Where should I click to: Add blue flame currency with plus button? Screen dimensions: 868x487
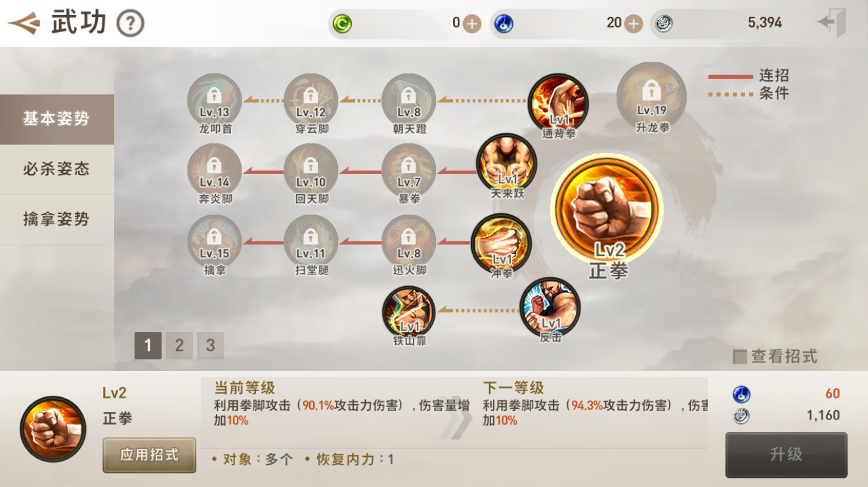[633, 24]
